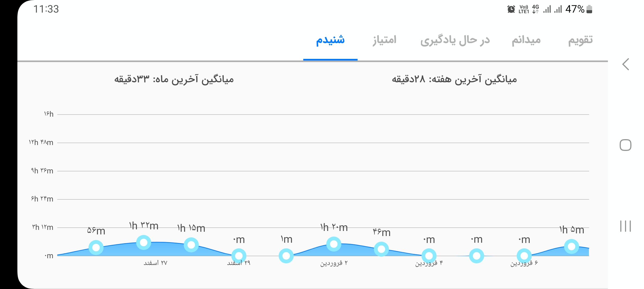644x289 pixels.
Task: Select the active شنیدم tab
Action: [x=330, y=40]
